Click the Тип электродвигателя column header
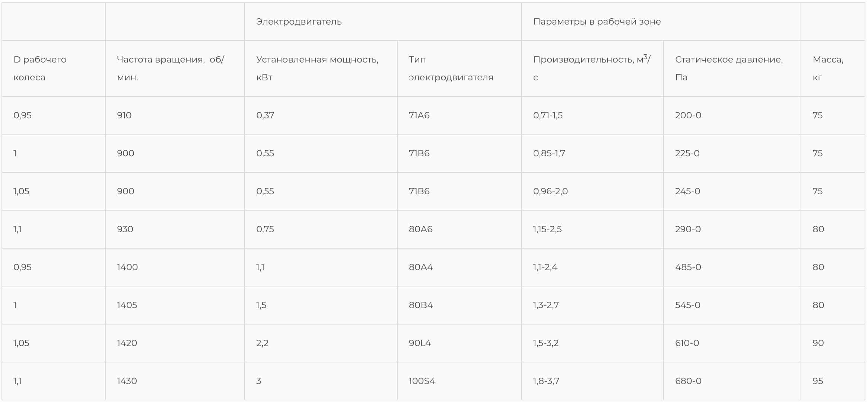 point(451,68)
